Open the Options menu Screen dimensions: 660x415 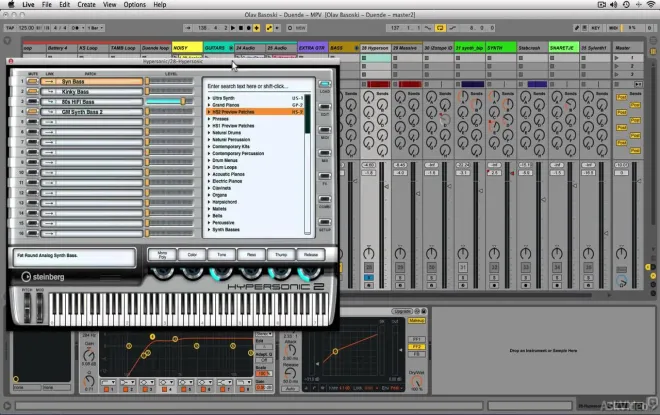click(134, 5)
